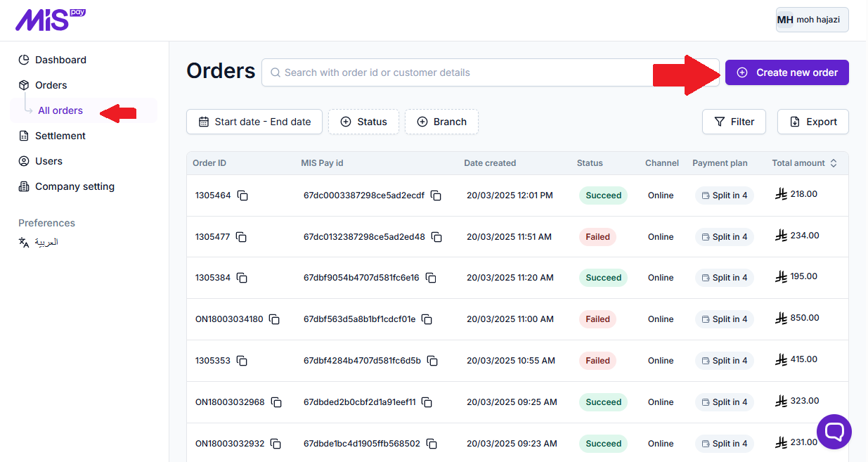Create new order
Viewport: 868px width, 462px height.
(787, 72)
